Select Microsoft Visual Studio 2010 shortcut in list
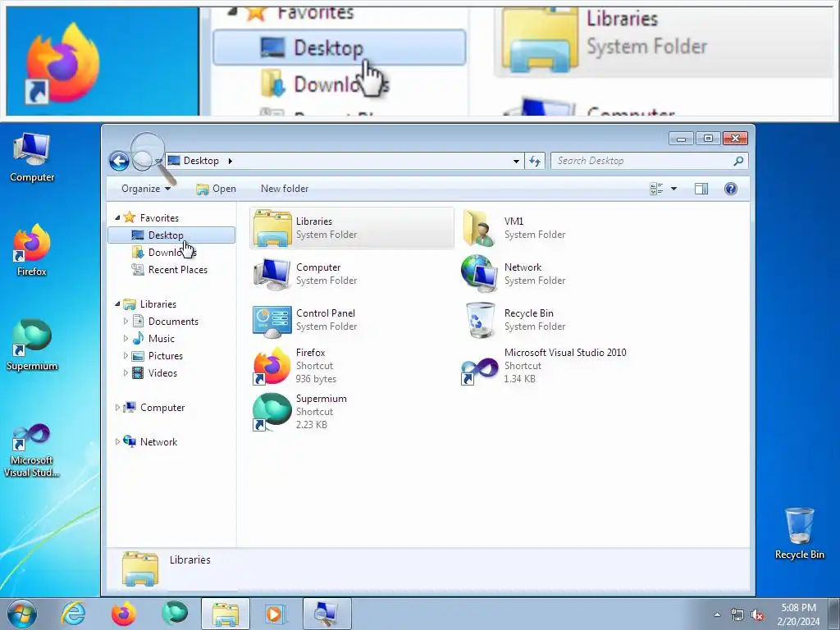The image size is (840, 630). 544,365
